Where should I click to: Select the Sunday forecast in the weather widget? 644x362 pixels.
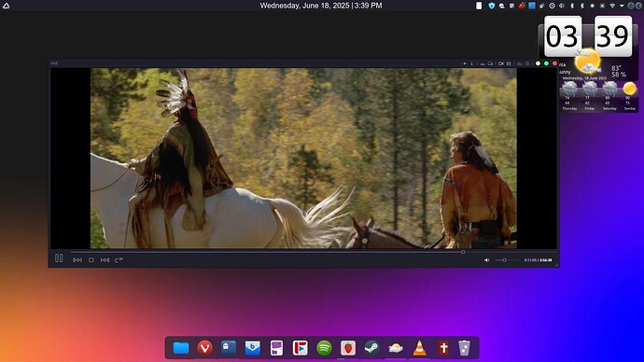coord(630,96)
